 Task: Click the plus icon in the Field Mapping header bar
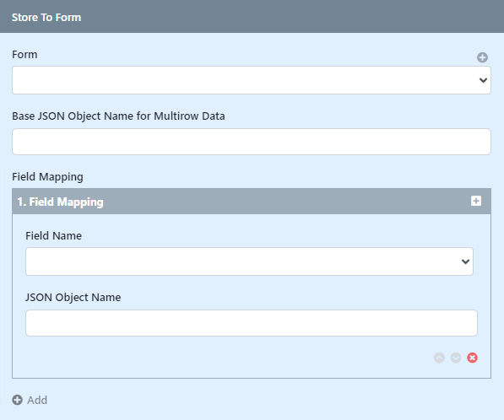[476, 201]
